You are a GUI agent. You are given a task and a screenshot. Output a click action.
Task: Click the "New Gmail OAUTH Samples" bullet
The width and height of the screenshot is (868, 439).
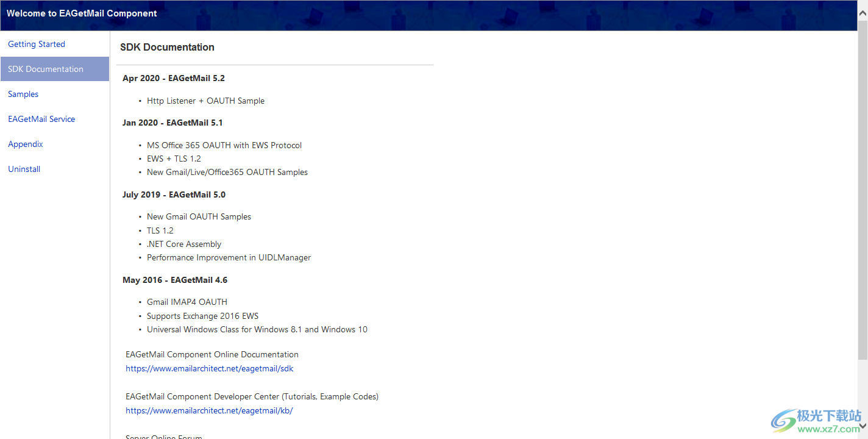(x=199, y=216)
